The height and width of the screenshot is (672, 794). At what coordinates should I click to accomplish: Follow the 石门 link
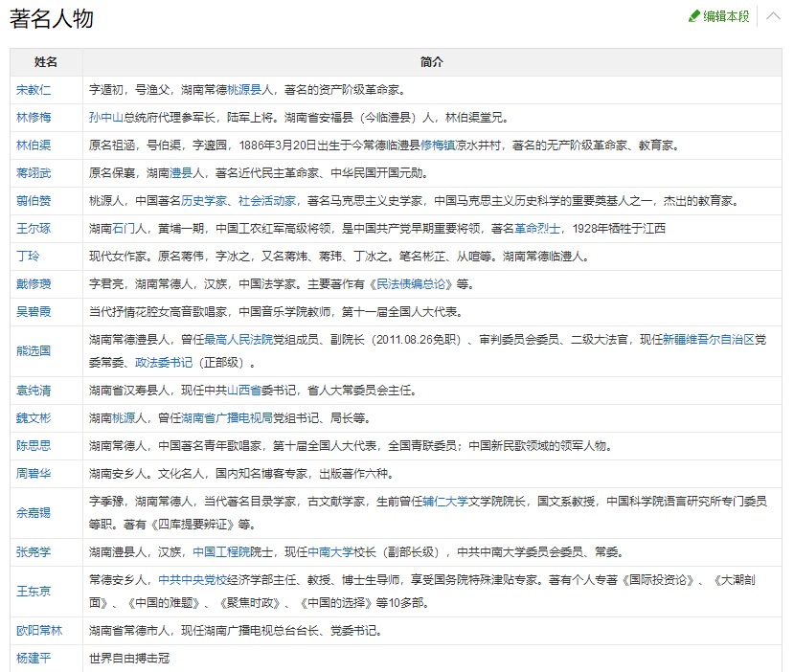point(123,229)
